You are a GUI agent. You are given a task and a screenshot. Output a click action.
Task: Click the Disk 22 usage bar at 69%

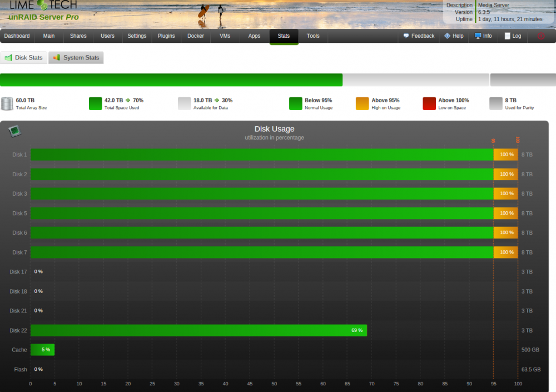tap(198, 330)
